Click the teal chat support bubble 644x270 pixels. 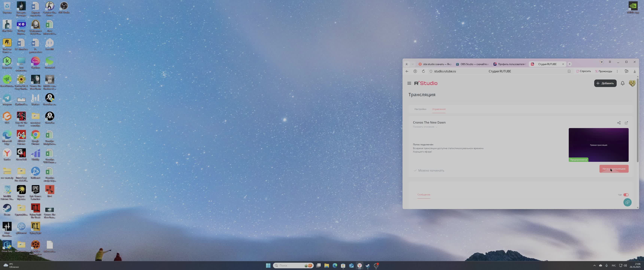pyautogui.click(x=627, y=202)
